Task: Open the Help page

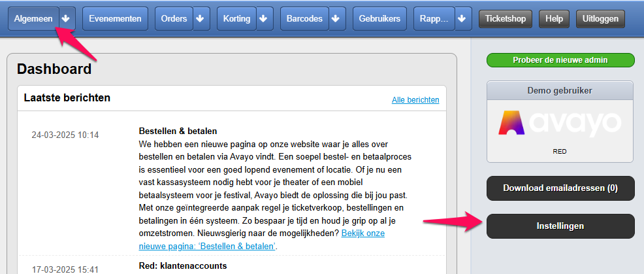Action: click(554, 18)
